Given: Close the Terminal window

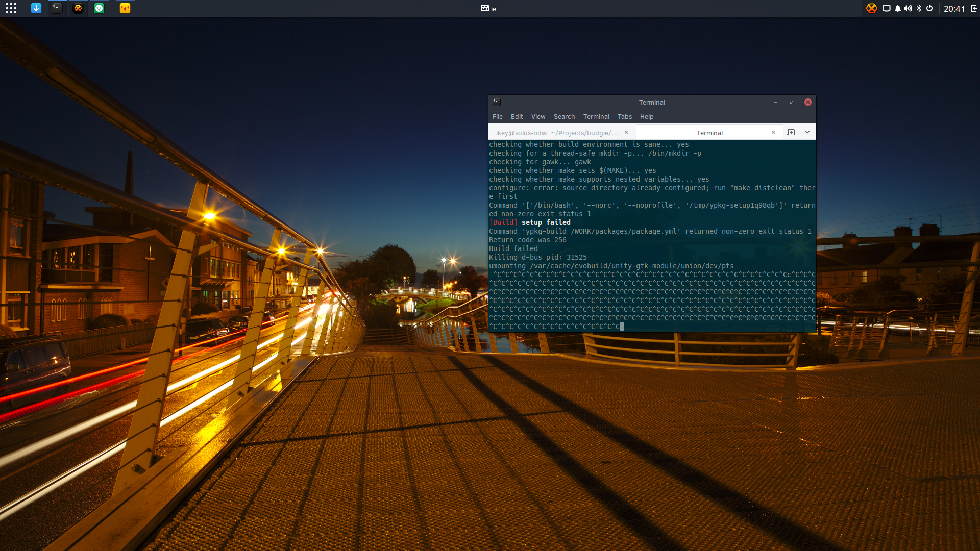Looking at the screenshot, I should pos(808,102).
